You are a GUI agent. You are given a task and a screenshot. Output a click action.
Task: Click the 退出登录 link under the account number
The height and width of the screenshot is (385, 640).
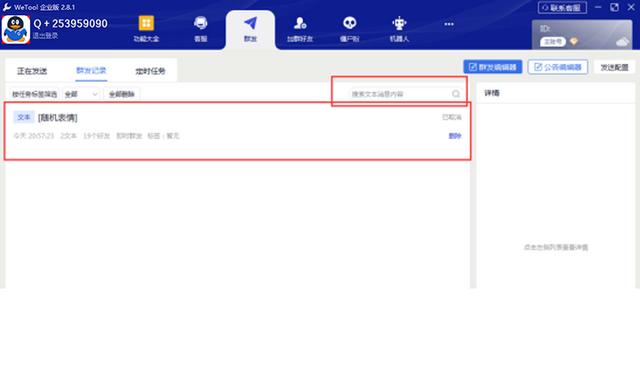point(45,36)
